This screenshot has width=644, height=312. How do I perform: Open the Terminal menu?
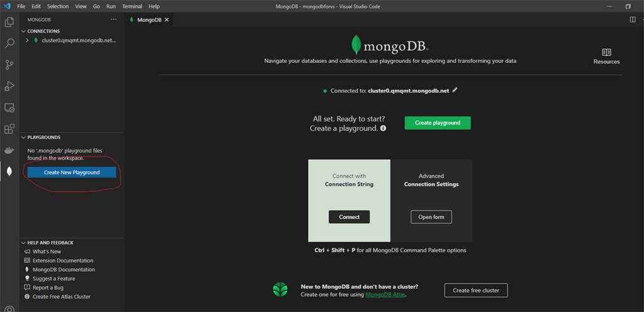coord(132,6)
